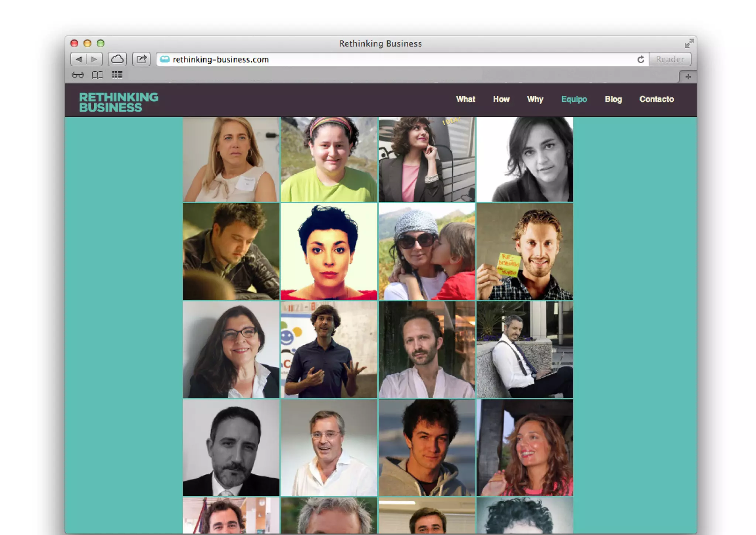
Task: Go to the Contacto page
Action: (656, 99)
